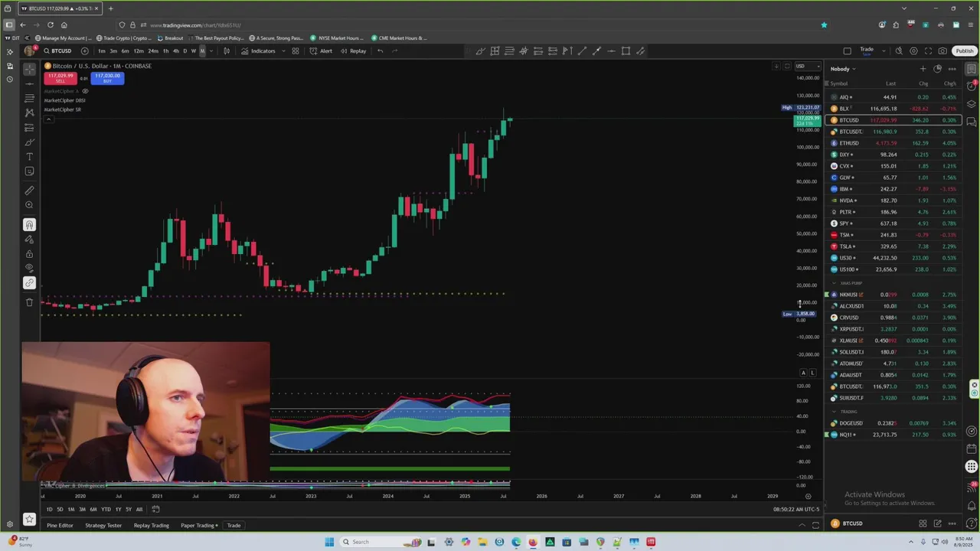Open the Fibonacci retracement tool group
The image size is (980, 551).
[x=29, y=98]
